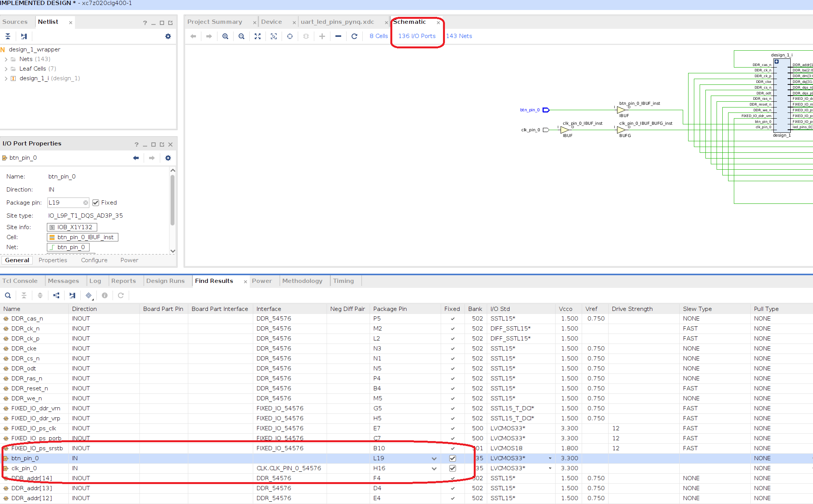The image size is (813, 504).
Task: Select the btn_pin_0 port symbol in schematic
Action: [546, 110]
